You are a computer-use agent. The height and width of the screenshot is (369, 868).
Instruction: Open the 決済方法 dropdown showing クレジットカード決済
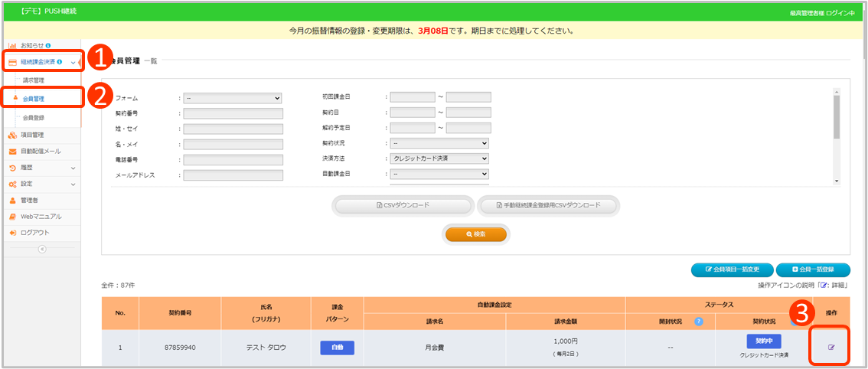tap(439, 158)
